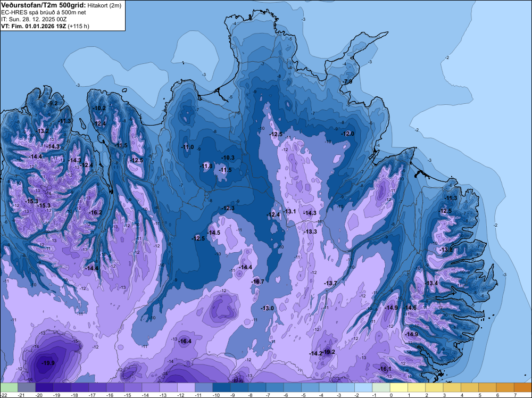Pick the orange legend swatch labeled 7

click(523, 387)
